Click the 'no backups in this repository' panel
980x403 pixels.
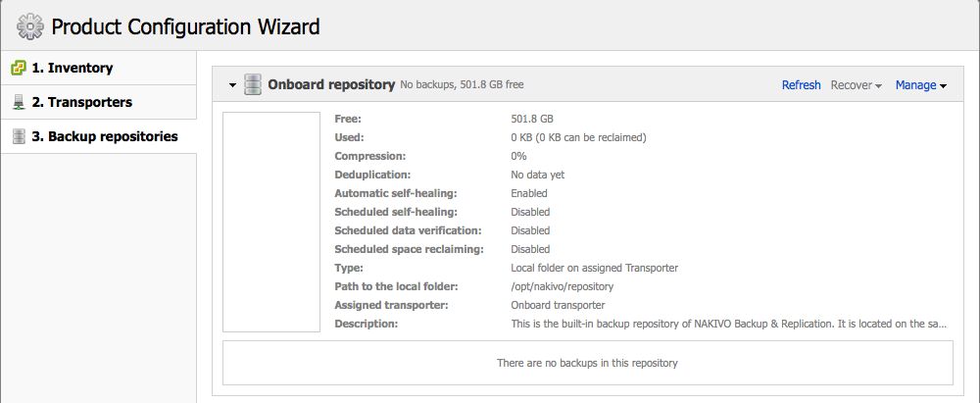point(587,363)
